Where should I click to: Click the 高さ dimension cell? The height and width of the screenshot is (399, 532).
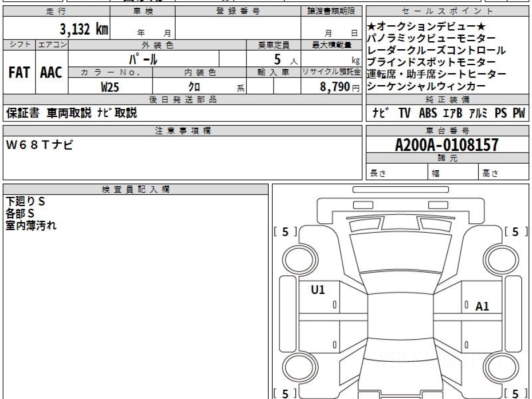[504, 172]
